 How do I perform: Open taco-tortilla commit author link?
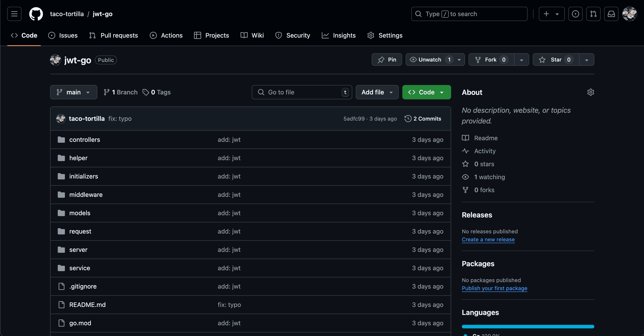[87, 119]
